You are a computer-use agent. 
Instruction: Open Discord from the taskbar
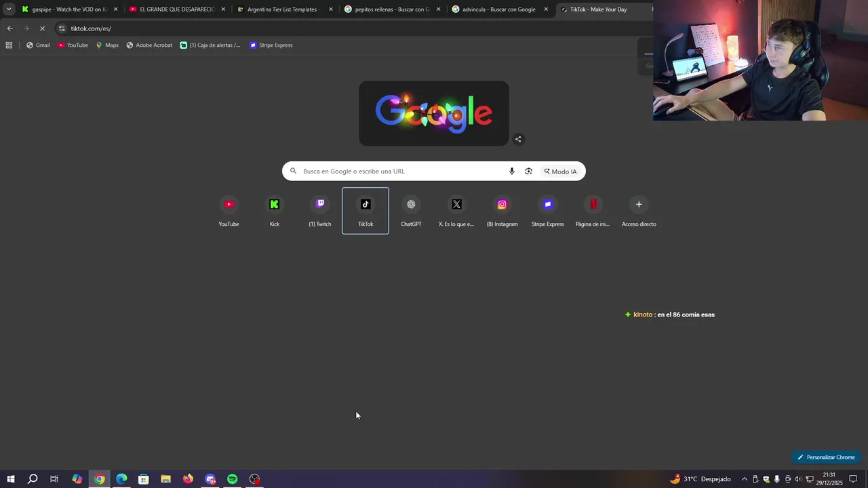(x=210, y=479)
